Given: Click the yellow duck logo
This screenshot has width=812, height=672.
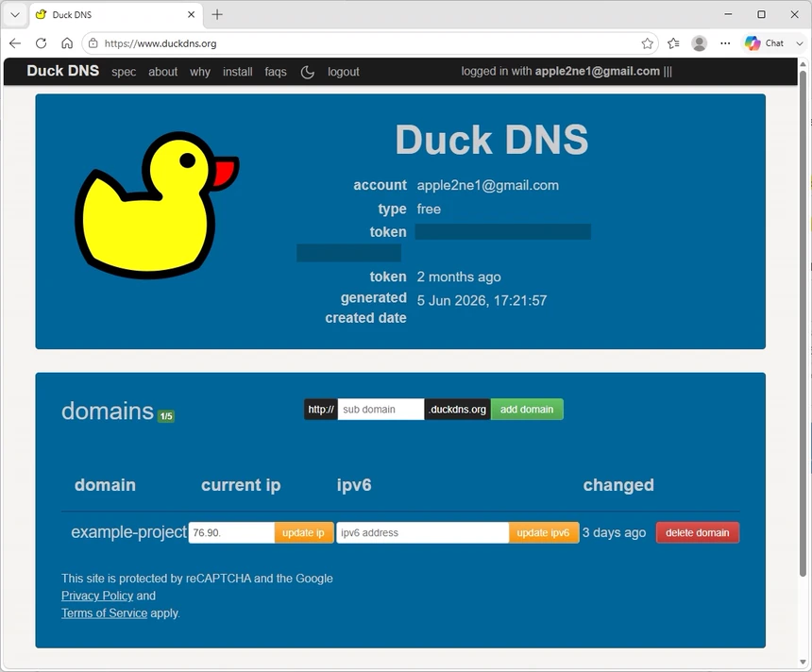Looking at the screenshot, I should 157,205.
